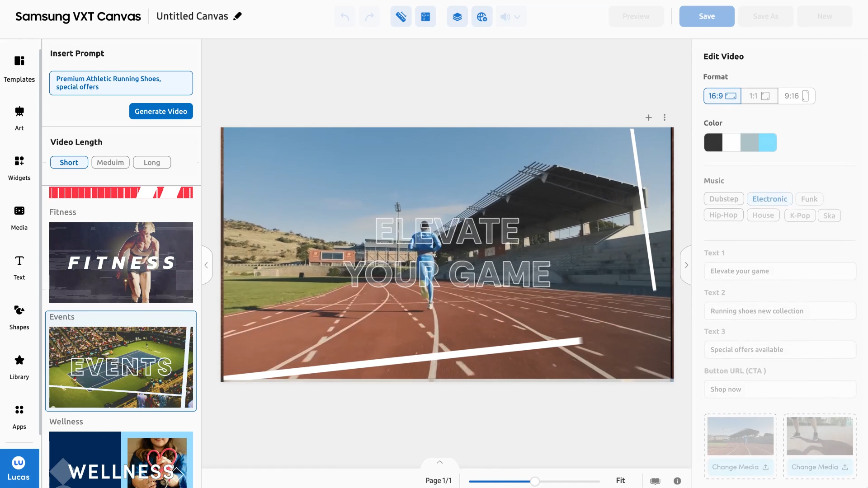Click the plus icon above the canvas

tap(649, 117)
